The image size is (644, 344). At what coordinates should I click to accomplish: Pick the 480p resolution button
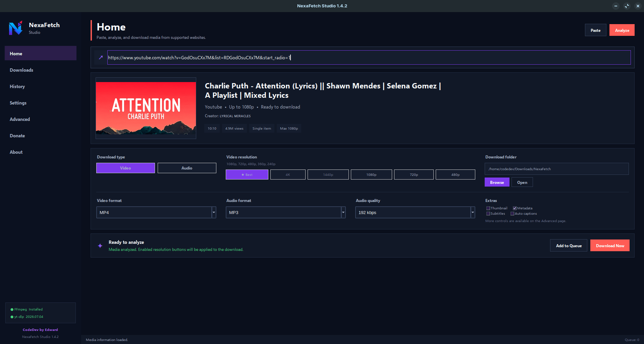point(455,175)
